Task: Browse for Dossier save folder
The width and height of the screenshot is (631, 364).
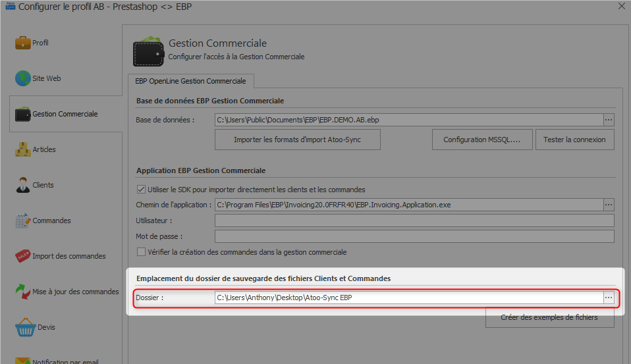Action: click(x=609, y=298)
